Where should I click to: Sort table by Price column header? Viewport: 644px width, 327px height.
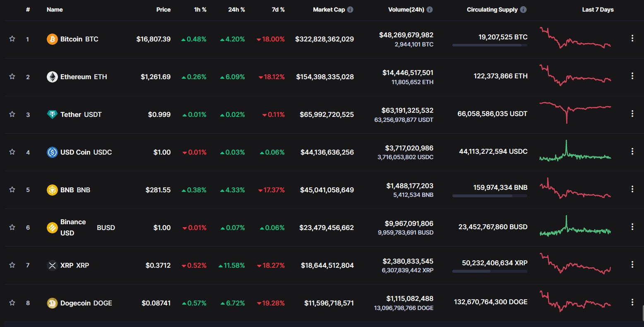coord(163,10)
